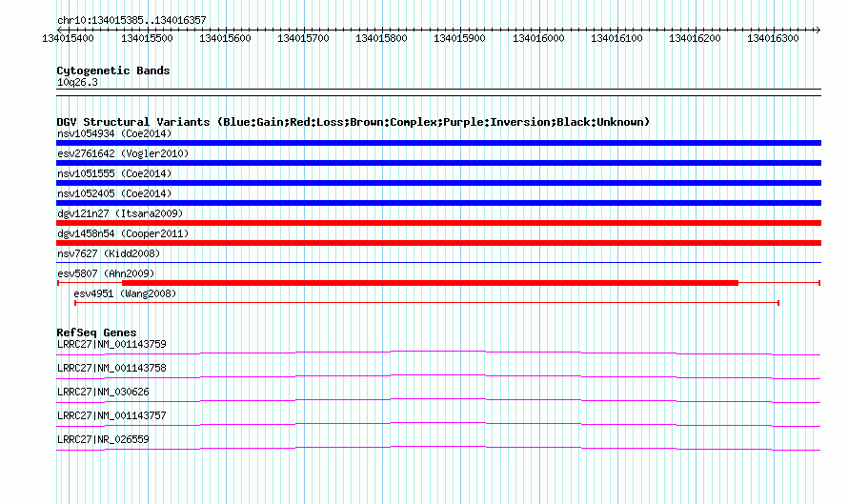Click the blue bar for nsv1051555
Image resolution: width=848 pixels, height=504 pixels.
[x=438, y=183]
